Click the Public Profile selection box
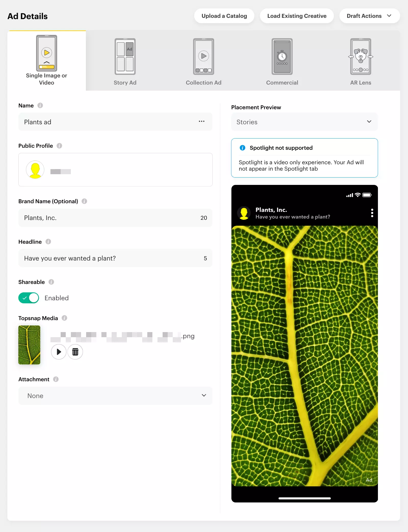408x532 pixels. tap(115, 170)
